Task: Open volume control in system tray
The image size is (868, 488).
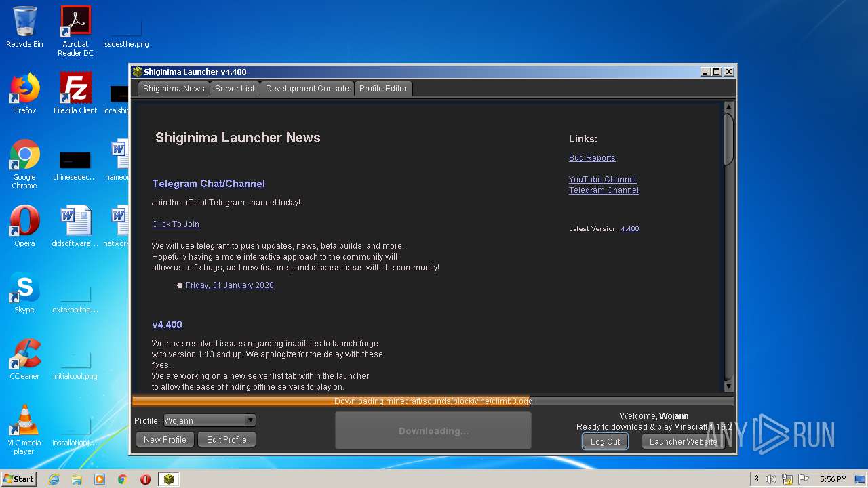Action: tap(771, 479)
